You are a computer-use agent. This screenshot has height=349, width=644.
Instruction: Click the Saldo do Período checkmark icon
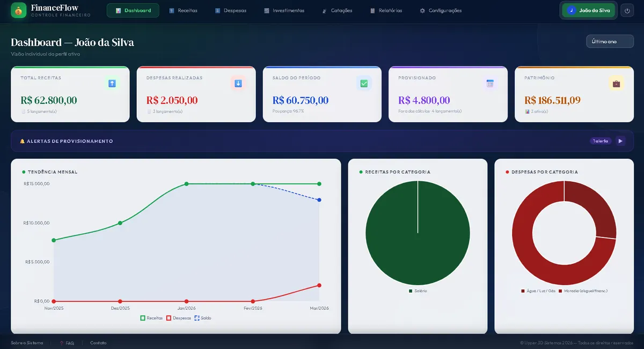point(364,83)
